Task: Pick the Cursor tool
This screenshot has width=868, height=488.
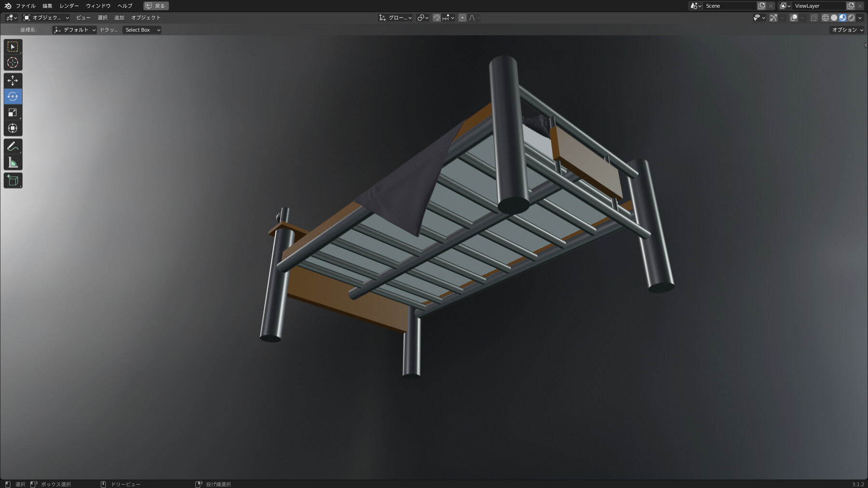Action: 13,63
